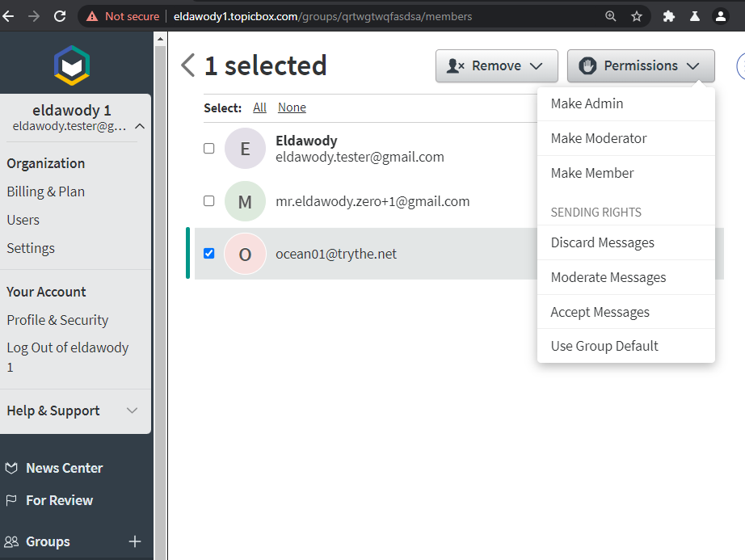Choose Make Member from permissions menu
This screenshot has height=560, width=745.
(625, 173)
